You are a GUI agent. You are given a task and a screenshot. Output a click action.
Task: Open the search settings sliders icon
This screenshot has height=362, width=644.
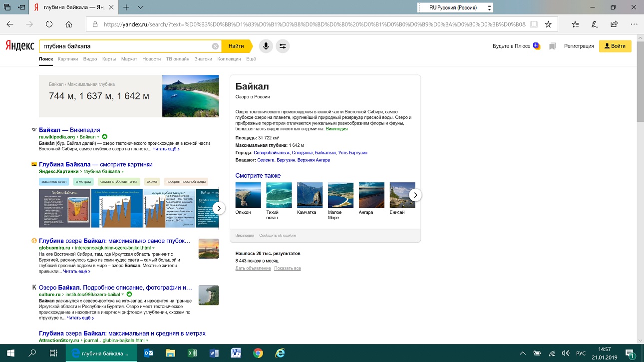[283, 46]
